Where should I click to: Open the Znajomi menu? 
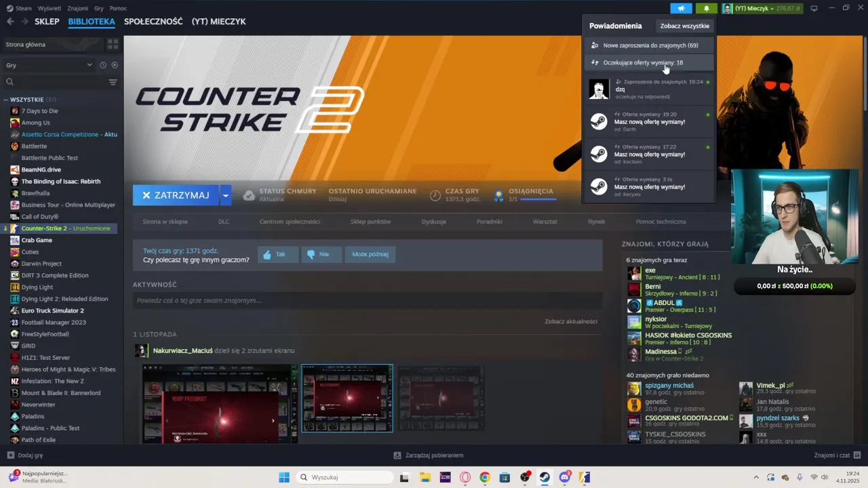[x=78, y=8]
